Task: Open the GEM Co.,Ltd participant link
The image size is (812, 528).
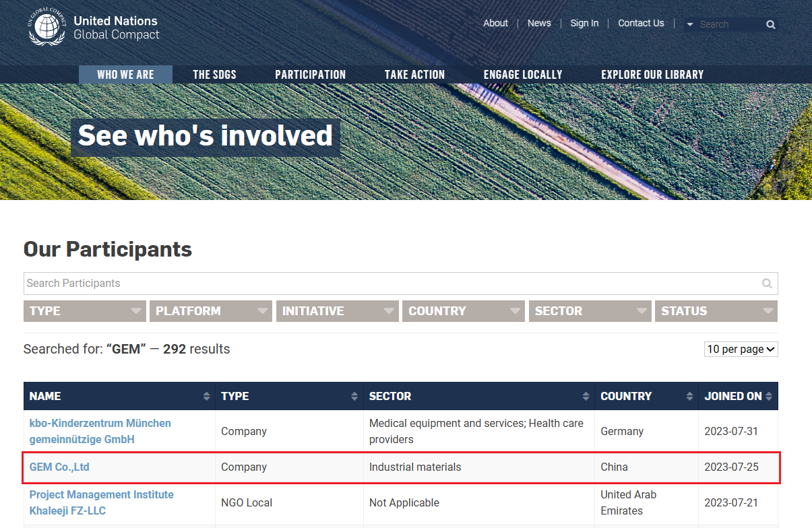Action: (59, 467)
